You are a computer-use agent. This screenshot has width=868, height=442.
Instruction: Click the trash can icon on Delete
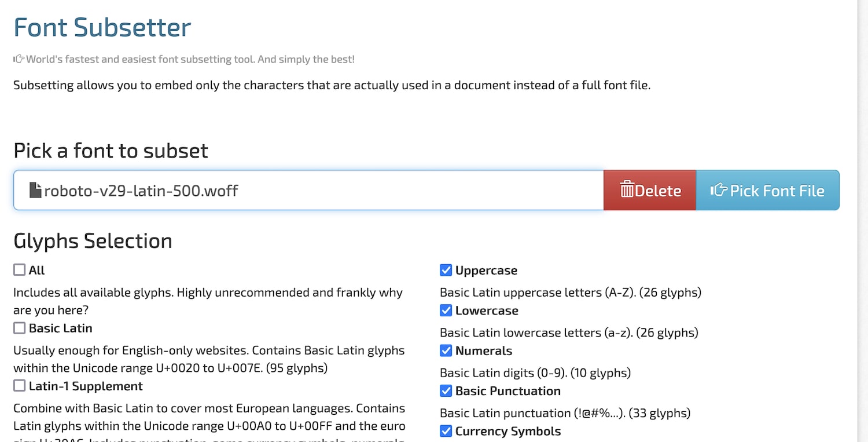pos(627,190)
